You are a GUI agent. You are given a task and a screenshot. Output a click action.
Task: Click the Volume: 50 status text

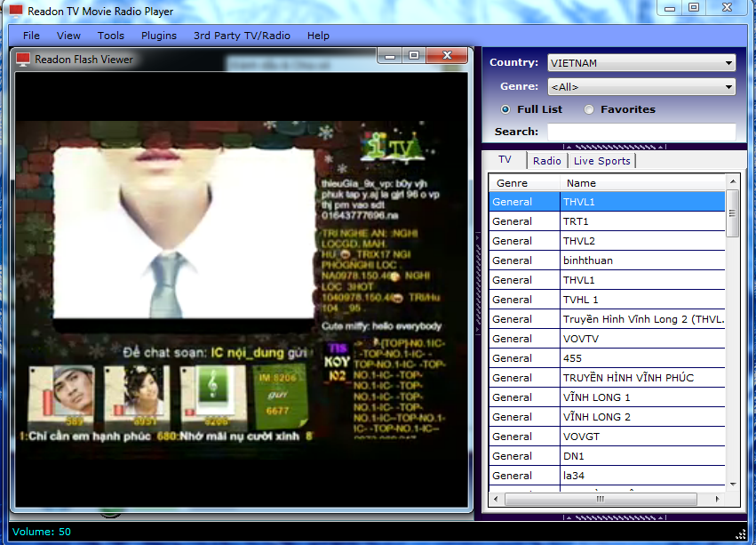(42, 532)
